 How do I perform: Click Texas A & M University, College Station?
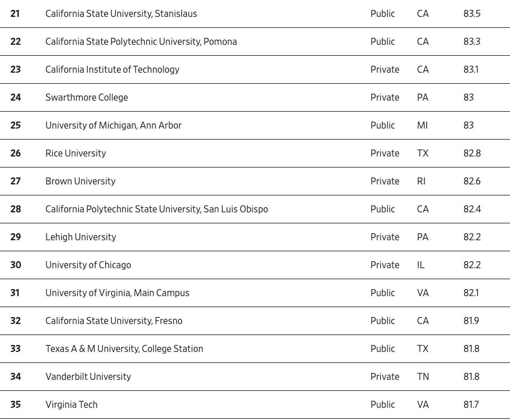pyautogui.click(x=124, y=349)
